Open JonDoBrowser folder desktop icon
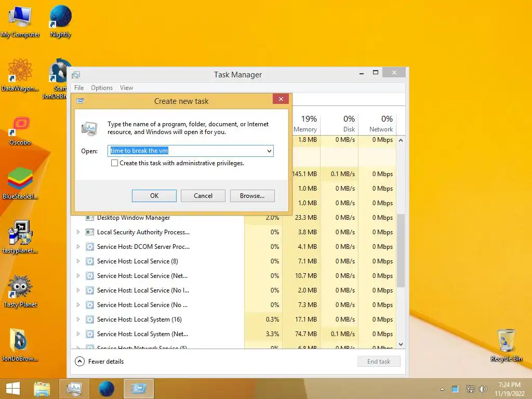 [x=20, y=345]
